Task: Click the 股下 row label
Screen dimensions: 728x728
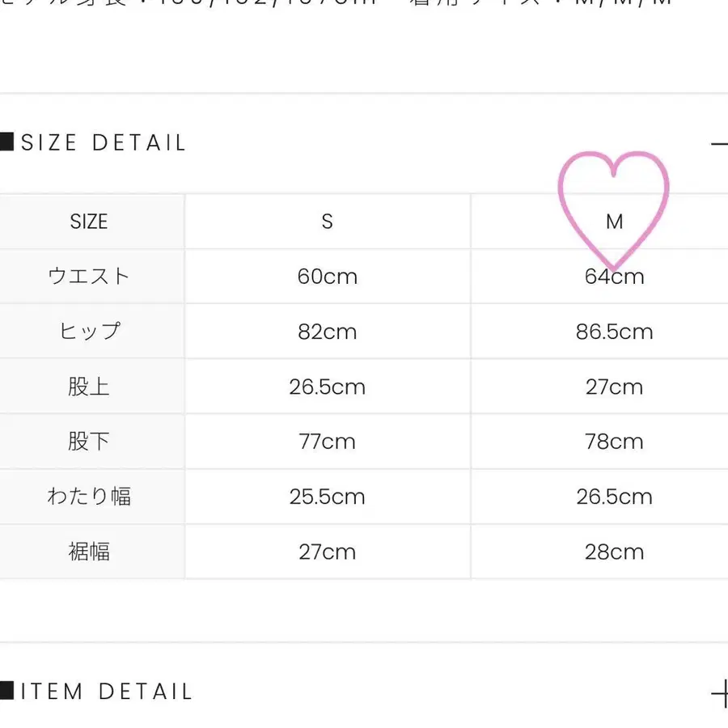Action: 91,442
